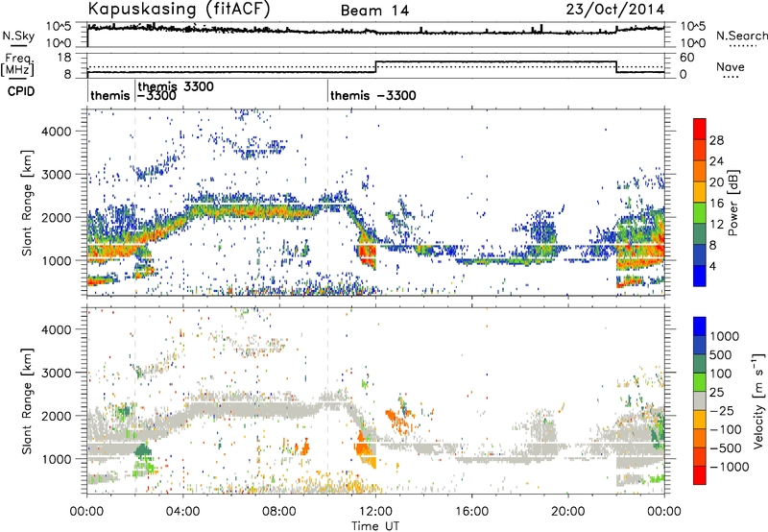This screenshot has height=532, width=768.
Task: Click the 24 label on Power colorbar
Action: point(716,161)
